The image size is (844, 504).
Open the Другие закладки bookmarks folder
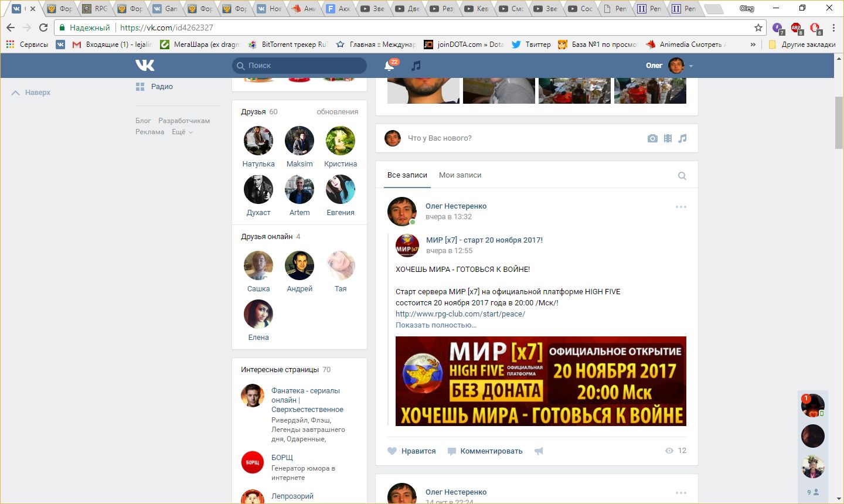pyautogui.click(x=802, y=45)
